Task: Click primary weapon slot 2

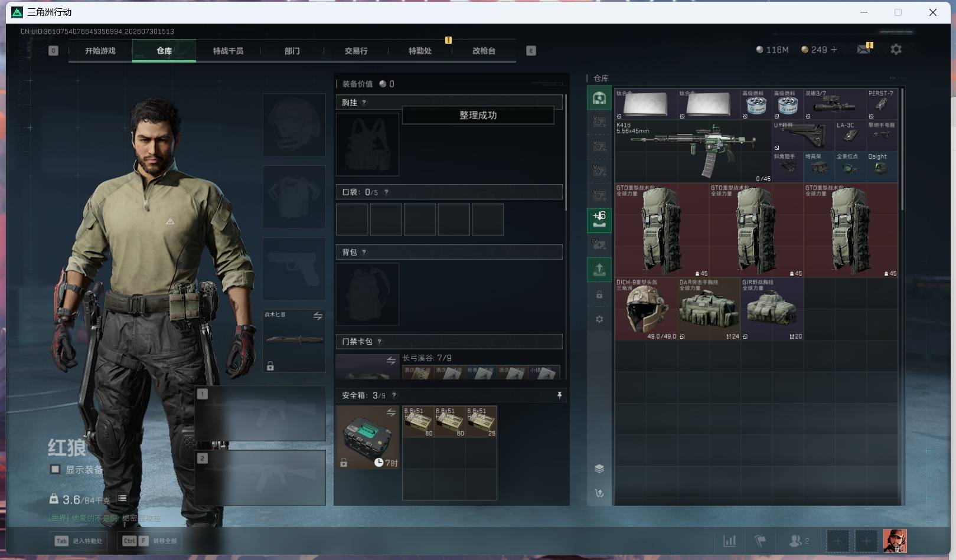Action: [260, 478]
